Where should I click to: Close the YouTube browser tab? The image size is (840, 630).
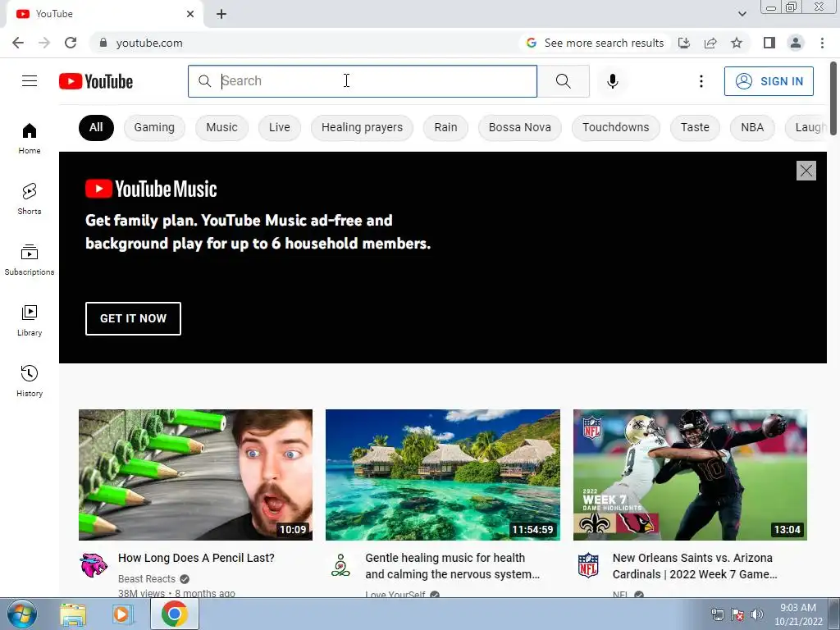190,14
